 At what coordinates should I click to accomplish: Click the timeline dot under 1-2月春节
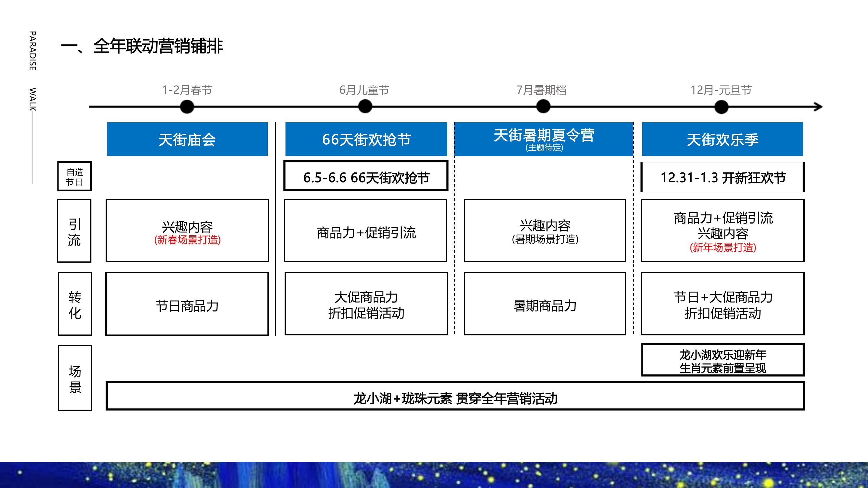(187, 107)
